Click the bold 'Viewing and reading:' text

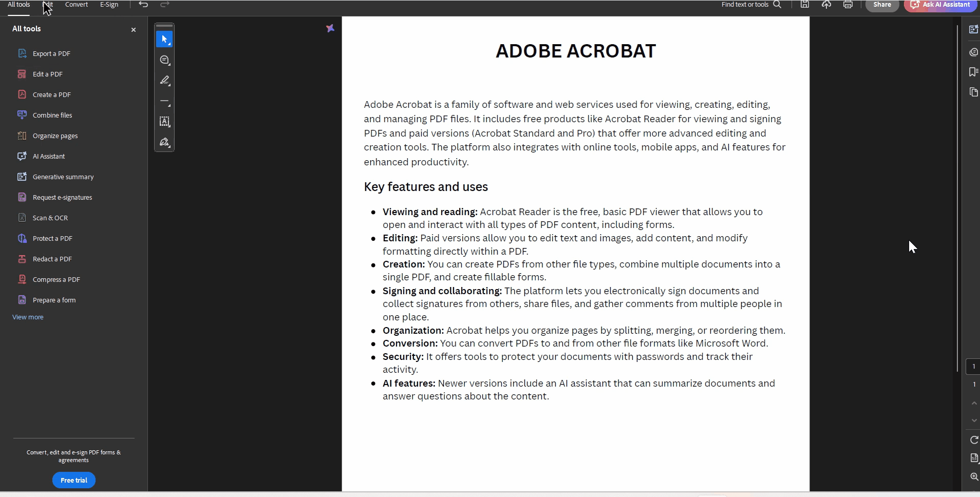tap(430, 212)
